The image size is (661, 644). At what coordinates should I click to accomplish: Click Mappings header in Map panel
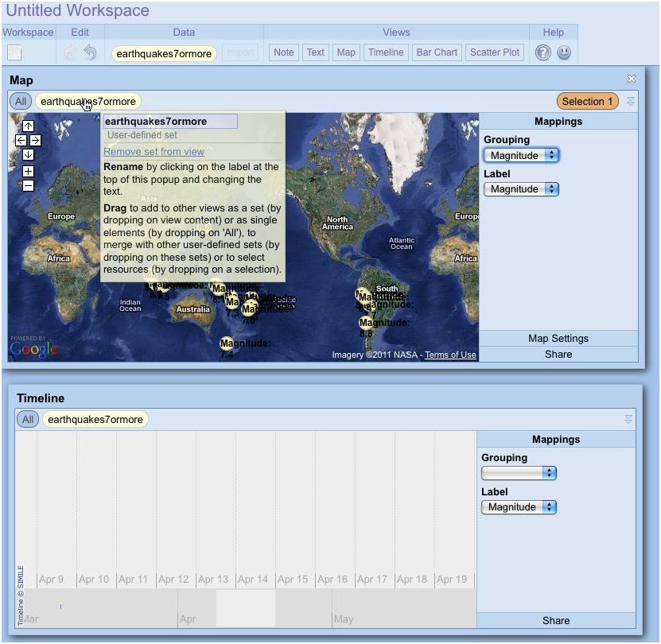click(558, 122)
